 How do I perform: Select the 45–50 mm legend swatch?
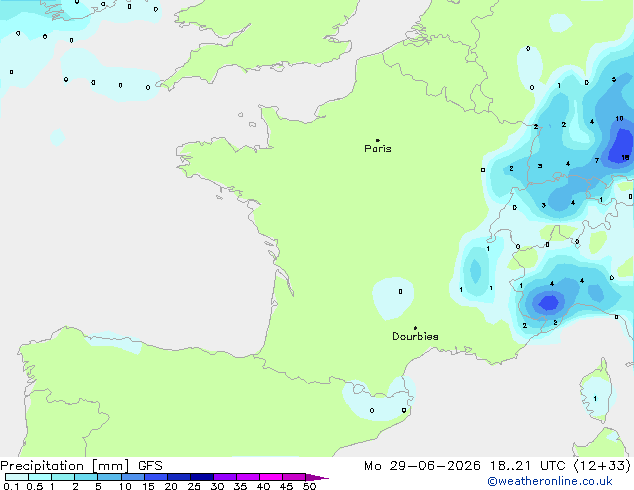click(294, 477)
